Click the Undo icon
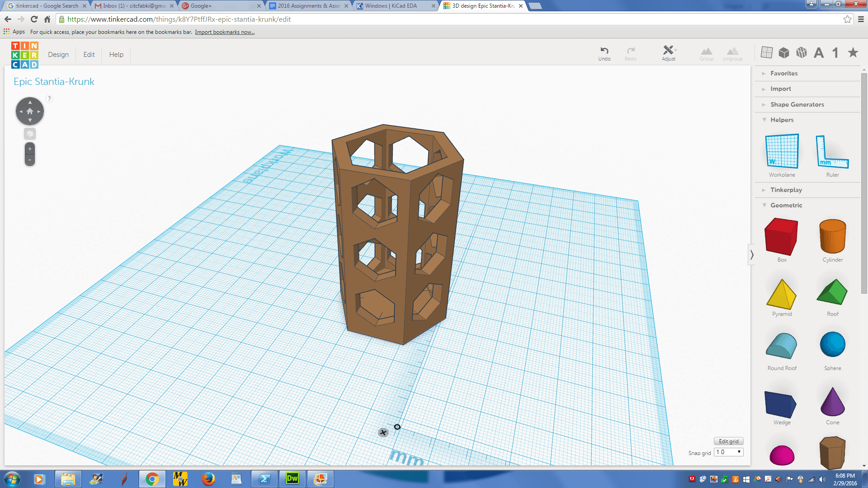Screen dimensions: 868x488 pyautogui.click(x=604, y=53)
